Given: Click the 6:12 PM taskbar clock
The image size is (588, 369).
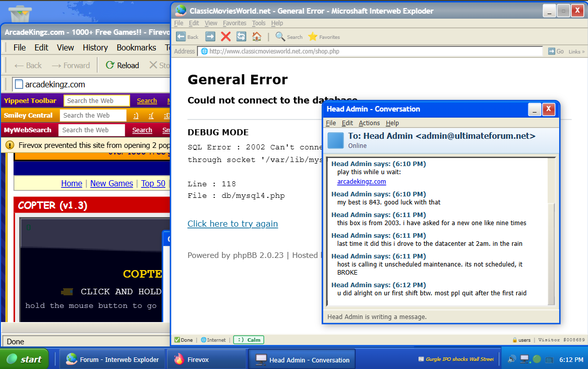Looking at the screenshot, I should 571,359.
